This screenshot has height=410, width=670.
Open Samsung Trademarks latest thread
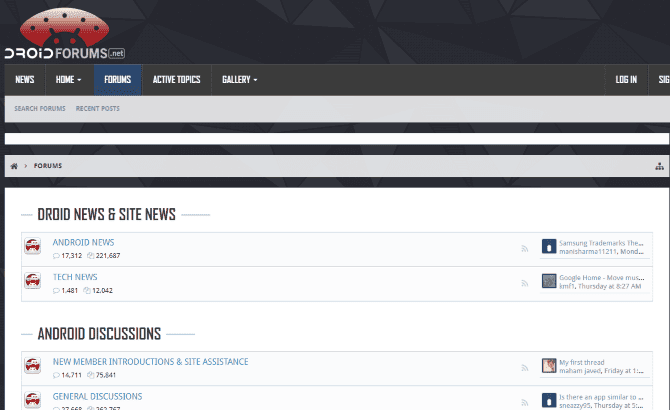(x=601, y=243)
